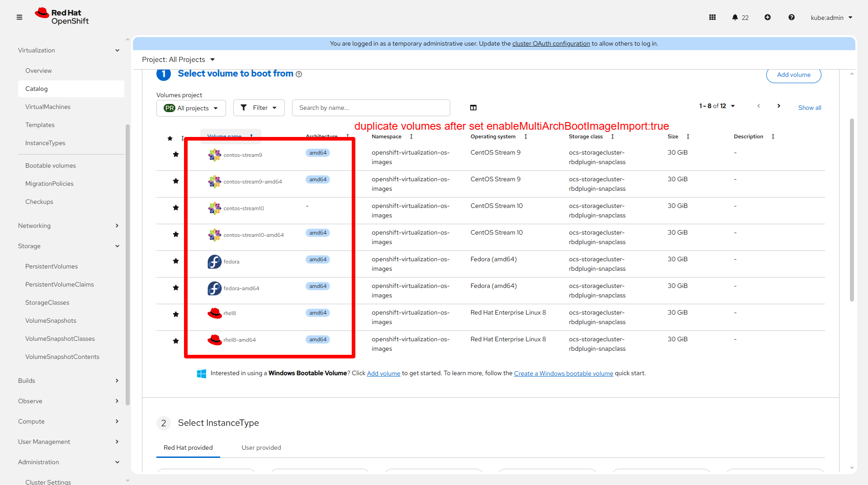Toggle favorite star for centos-stream9

pos(176,155)
